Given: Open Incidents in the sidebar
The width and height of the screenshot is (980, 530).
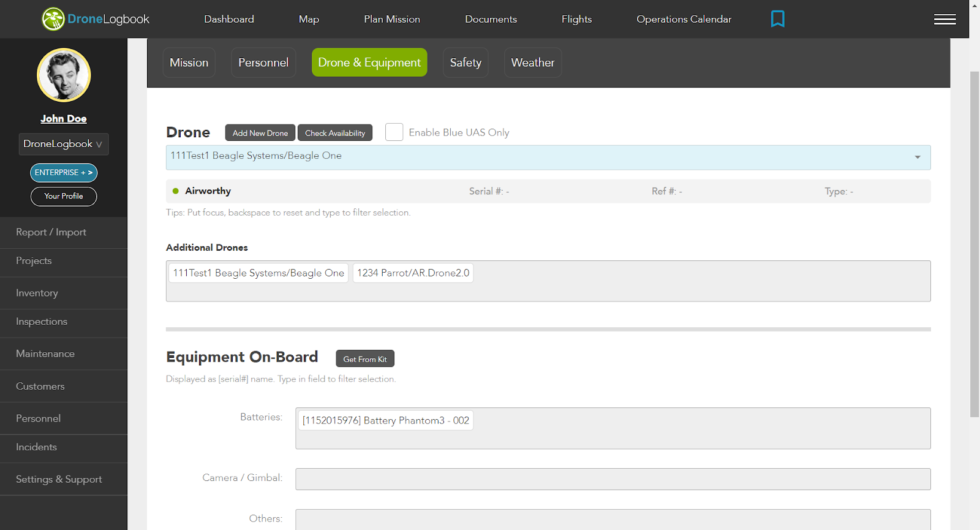Looking at the screenshot, I should click(x=64, y=447).
